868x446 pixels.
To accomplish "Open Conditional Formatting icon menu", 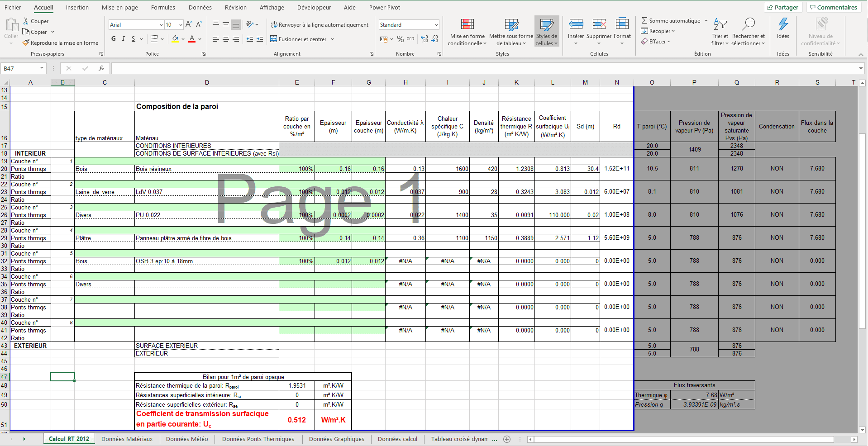I will [x=467, y=25].
